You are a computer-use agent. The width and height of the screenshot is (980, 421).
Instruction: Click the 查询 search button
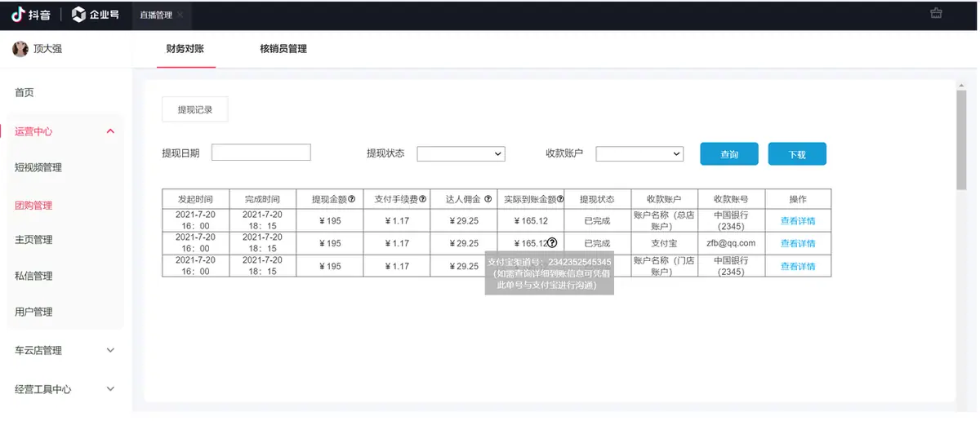[729, 153]
